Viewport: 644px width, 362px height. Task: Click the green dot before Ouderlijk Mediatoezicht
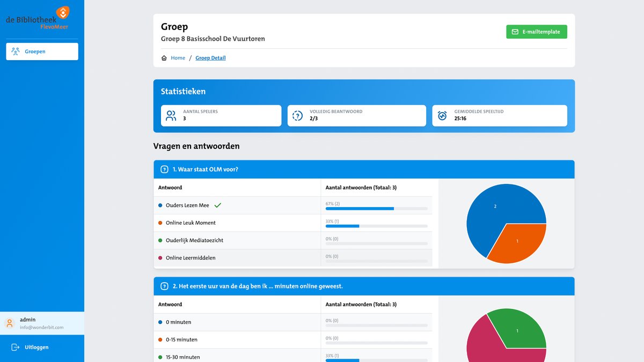160,240
